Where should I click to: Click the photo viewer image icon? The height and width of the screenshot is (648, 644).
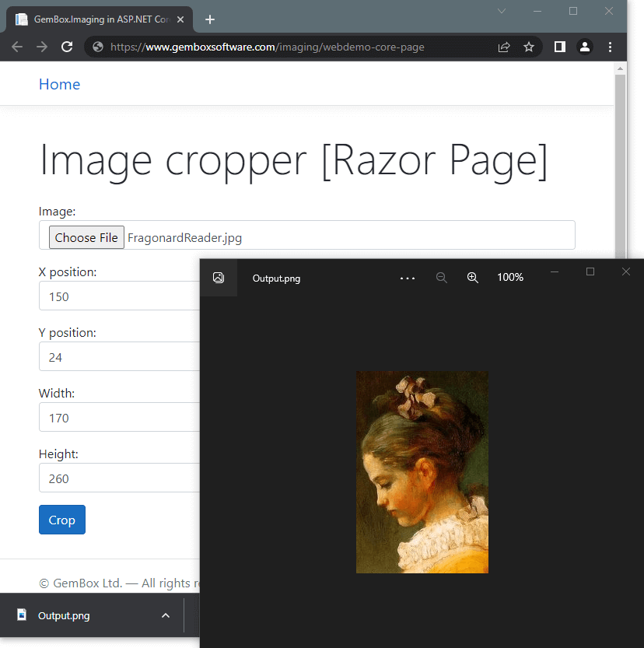pos(219,278)
